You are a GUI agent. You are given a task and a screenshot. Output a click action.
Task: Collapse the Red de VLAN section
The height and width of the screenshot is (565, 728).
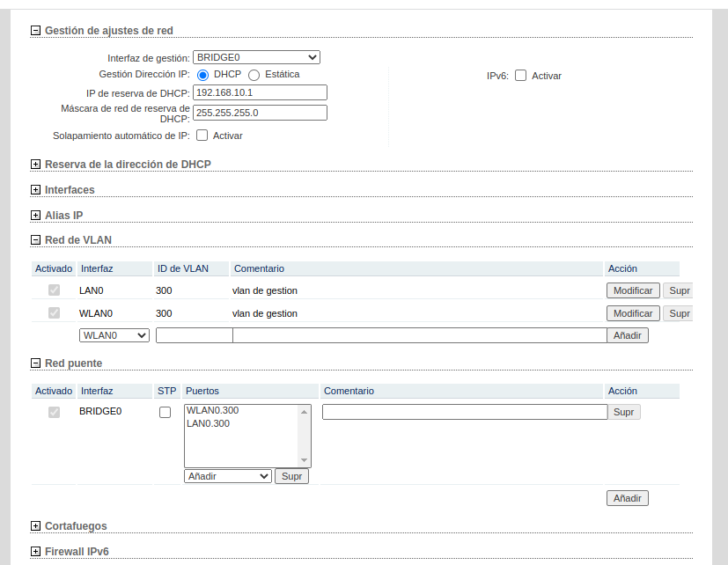[x=35, y=240]
